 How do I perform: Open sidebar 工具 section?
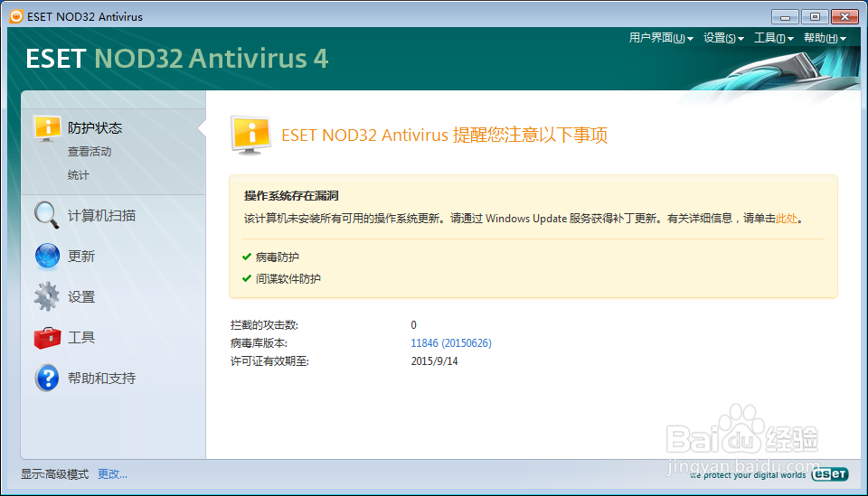(x=80, y=337)
